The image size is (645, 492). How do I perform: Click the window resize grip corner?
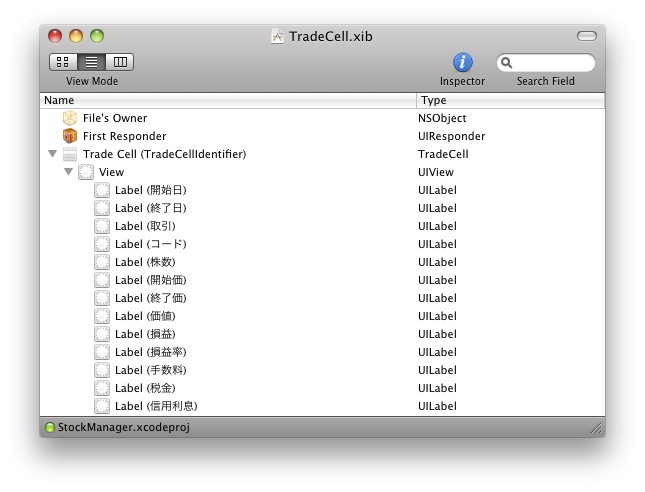click(596, 428)
